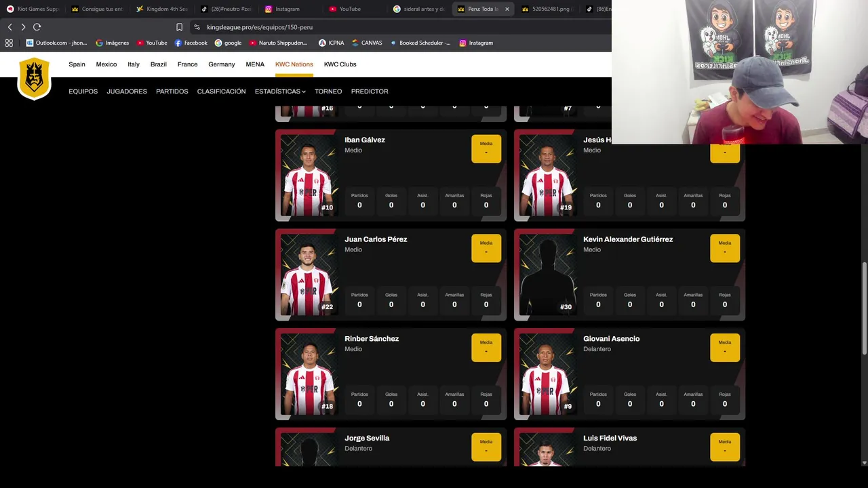Screen dimensions: 868x488
Task: Open the Booked Scheduler bookmark
Action: [x=420, y=43]
